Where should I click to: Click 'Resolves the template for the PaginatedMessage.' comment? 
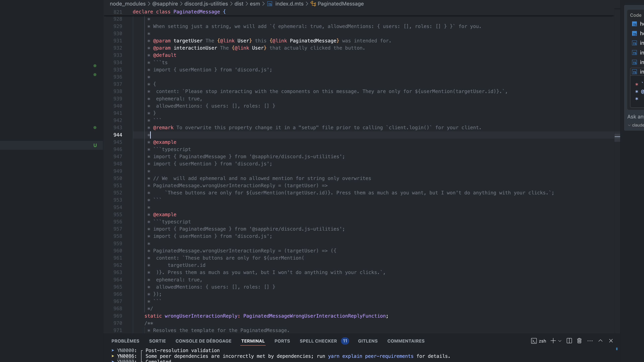221,330
